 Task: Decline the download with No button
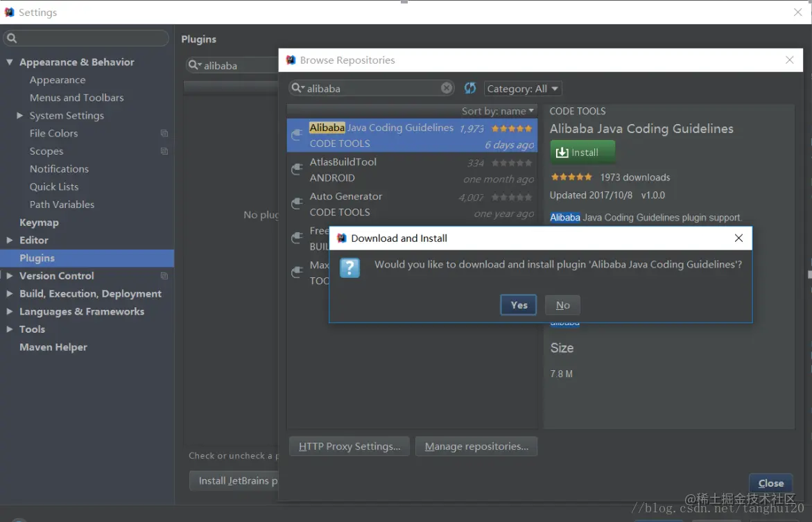pos(562,305)
